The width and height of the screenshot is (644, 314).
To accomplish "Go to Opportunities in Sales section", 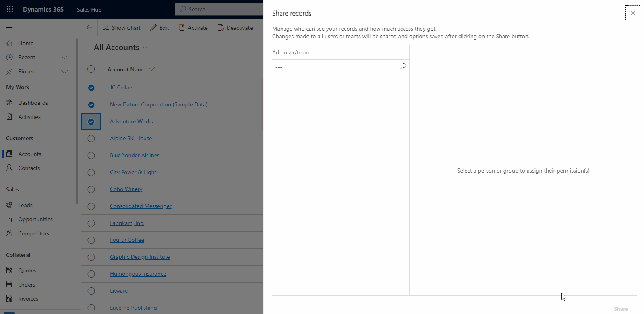I will 35,219.
